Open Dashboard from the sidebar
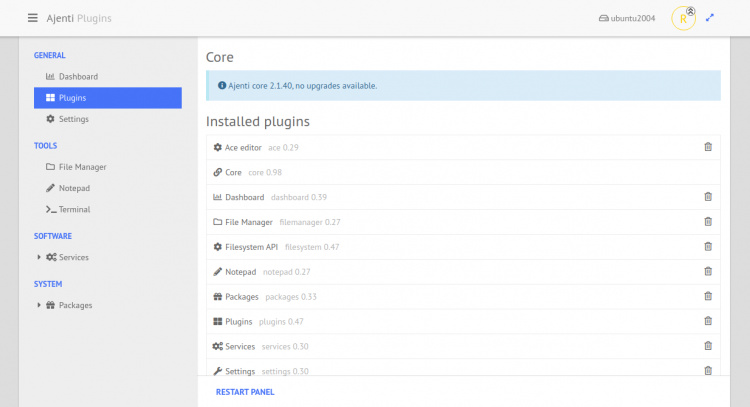This screenshot has height=407, width=750. (77, 76)
